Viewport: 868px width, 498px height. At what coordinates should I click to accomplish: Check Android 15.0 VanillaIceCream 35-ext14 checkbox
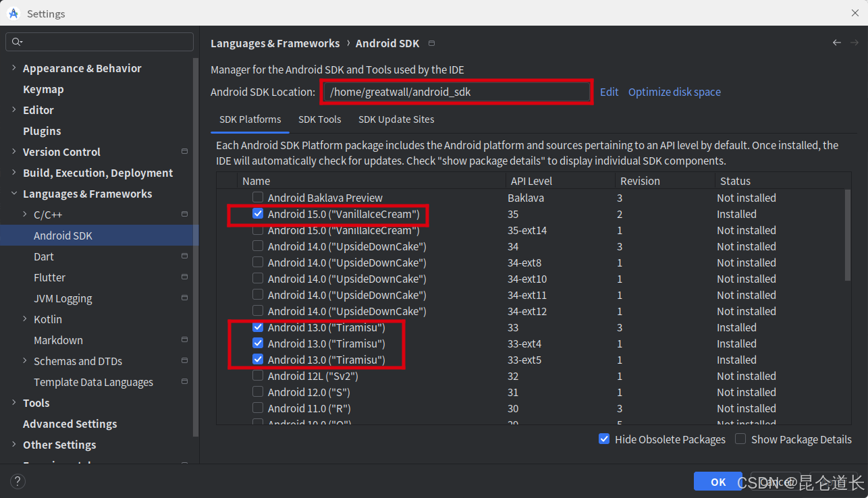coord(258,230)
